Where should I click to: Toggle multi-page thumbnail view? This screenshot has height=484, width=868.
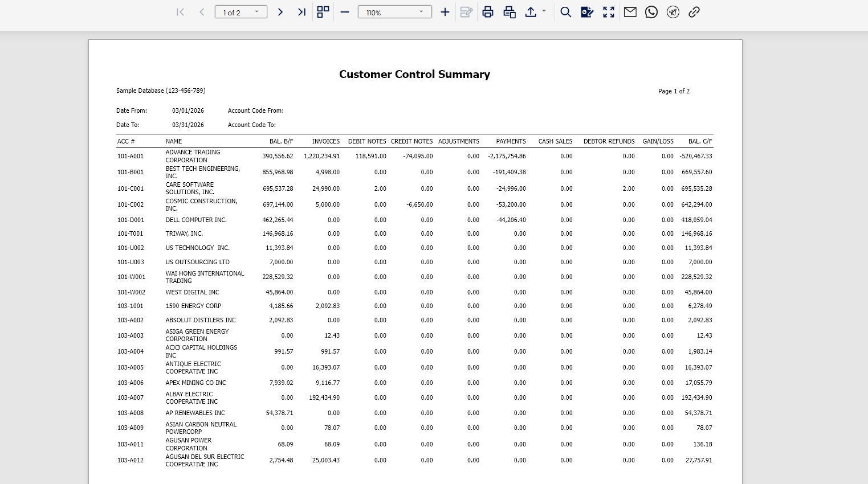click(323, 12)
